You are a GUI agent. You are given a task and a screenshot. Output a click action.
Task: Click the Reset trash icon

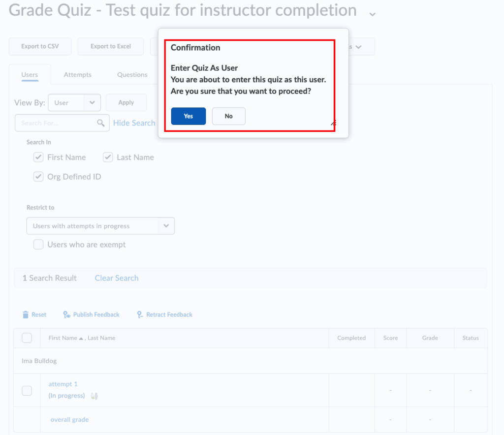click(x=26, y=314)
